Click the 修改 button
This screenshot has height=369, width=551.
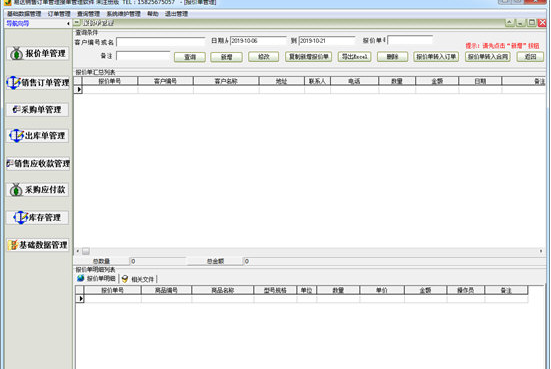coord(264,57)
